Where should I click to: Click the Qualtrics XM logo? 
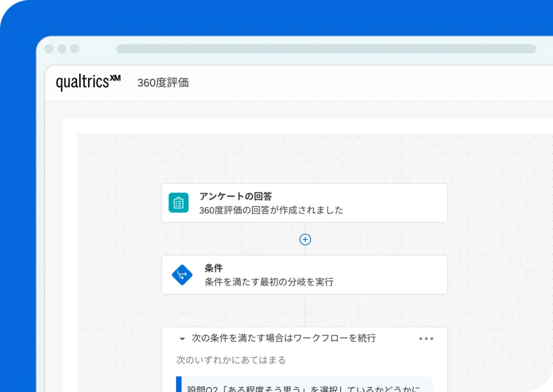(x=88, y=82)
